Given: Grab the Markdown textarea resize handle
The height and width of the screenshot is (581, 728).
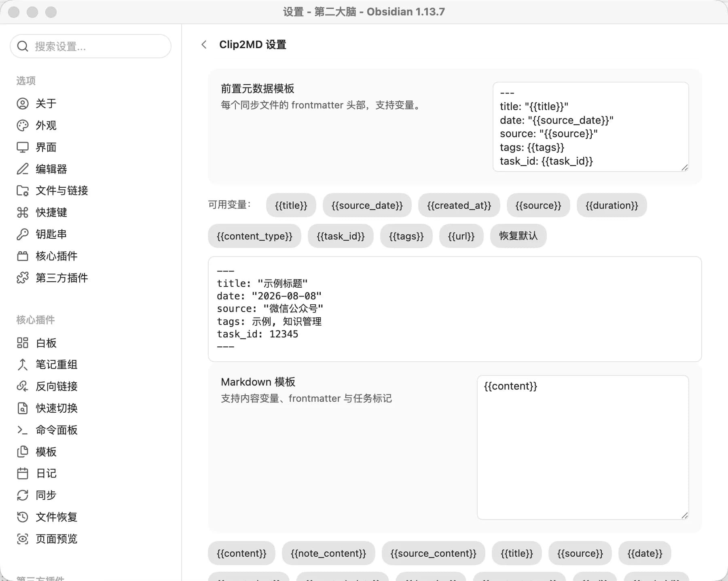Looking at the screenshot, I should point(684,515).
